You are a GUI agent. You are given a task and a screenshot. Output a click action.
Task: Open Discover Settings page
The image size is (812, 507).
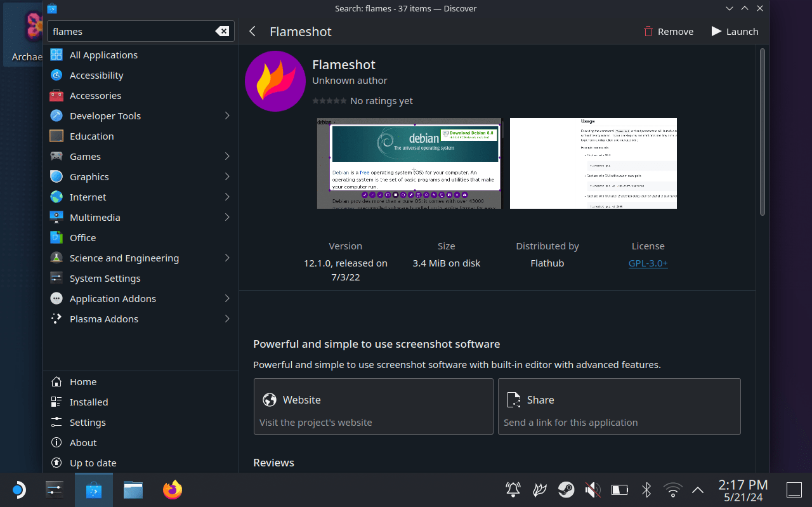pos(141,422)
